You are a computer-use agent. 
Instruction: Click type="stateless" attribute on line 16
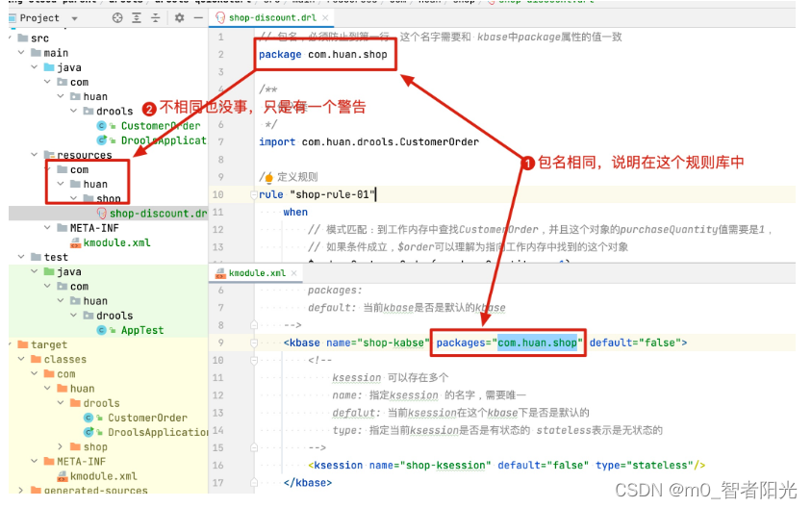click(x=645, y=465)
